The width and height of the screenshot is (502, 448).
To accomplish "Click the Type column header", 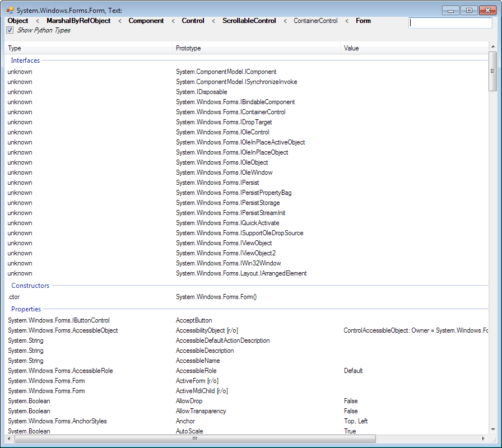I will click(15, 48).
